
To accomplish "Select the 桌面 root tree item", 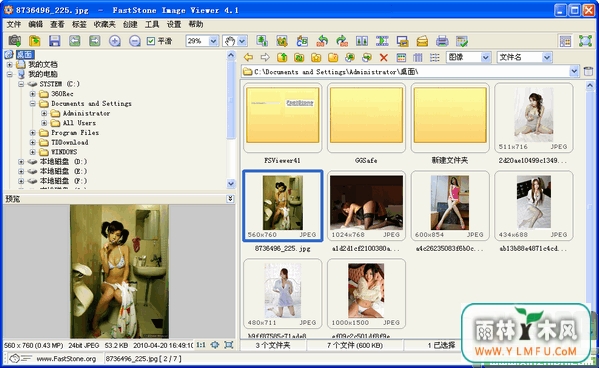I will 25,55.
